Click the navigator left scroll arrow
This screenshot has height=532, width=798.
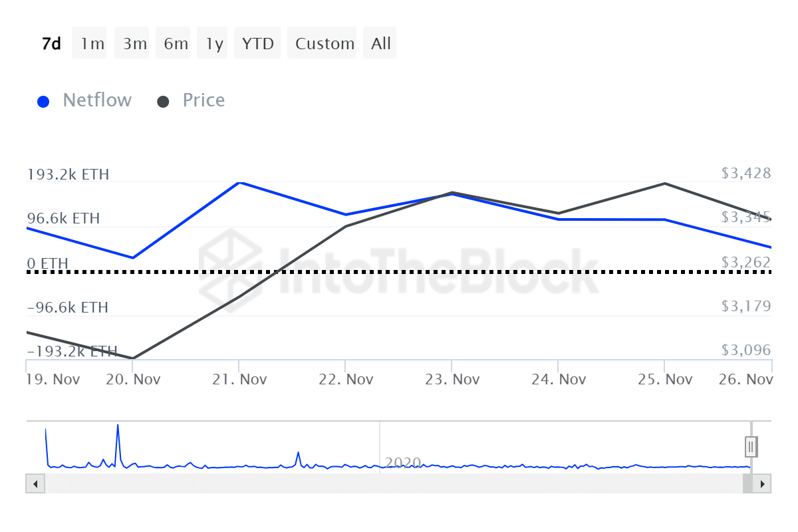pyautogui.click(x=35, y=483)
